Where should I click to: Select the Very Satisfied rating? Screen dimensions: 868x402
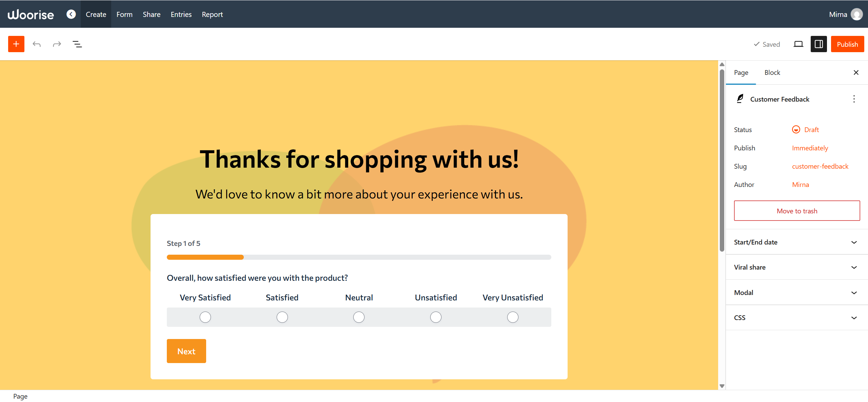(205, 317)
